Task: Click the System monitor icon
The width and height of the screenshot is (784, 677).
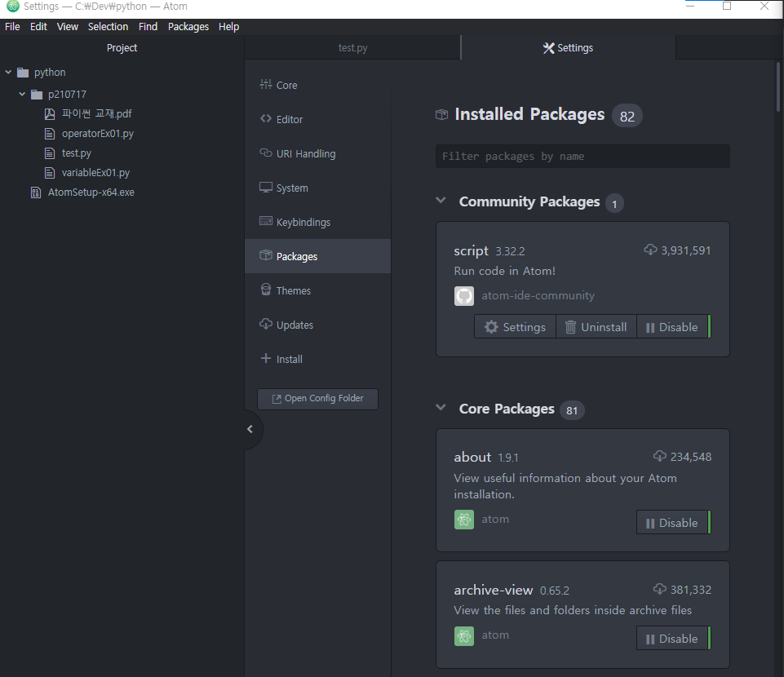Action: pos(265,188)
